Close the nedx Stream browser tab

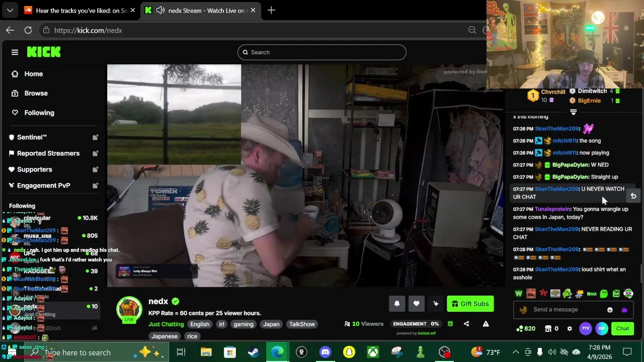pyautogui.click(x=253, y=10)
